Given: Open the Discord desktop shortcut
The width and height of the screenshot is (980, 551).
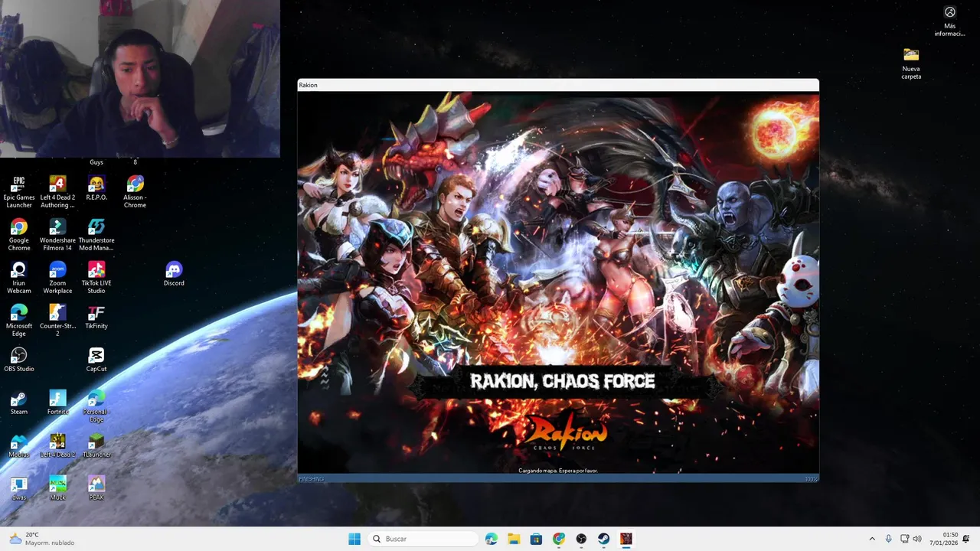Looking at the screenshot, I should click(174, 274).
